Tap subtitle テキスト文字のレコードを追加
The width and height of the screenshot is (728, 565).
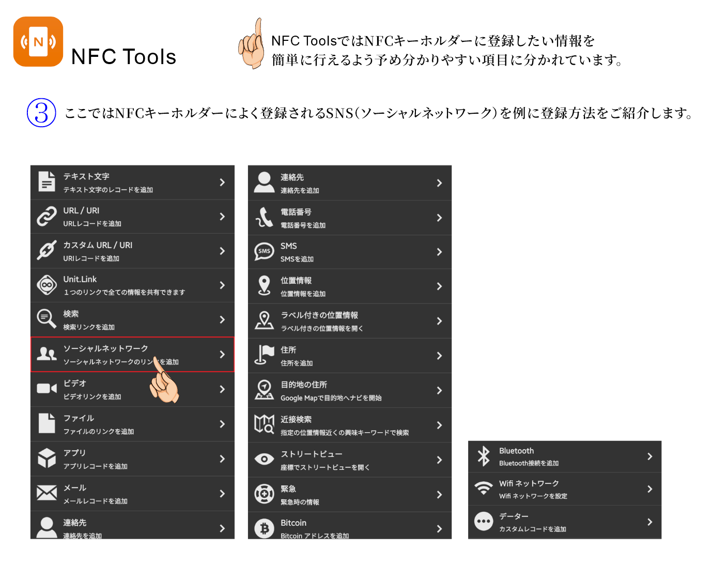click(108, 190)
